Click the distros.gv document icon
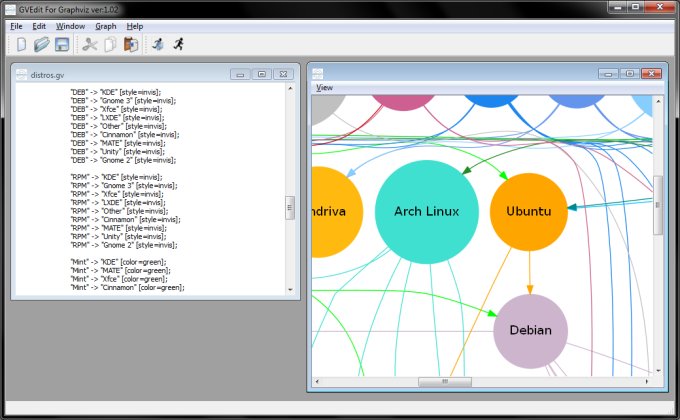Image resolution: width=680 pixels, height=420 pixels. pos(21,74)
